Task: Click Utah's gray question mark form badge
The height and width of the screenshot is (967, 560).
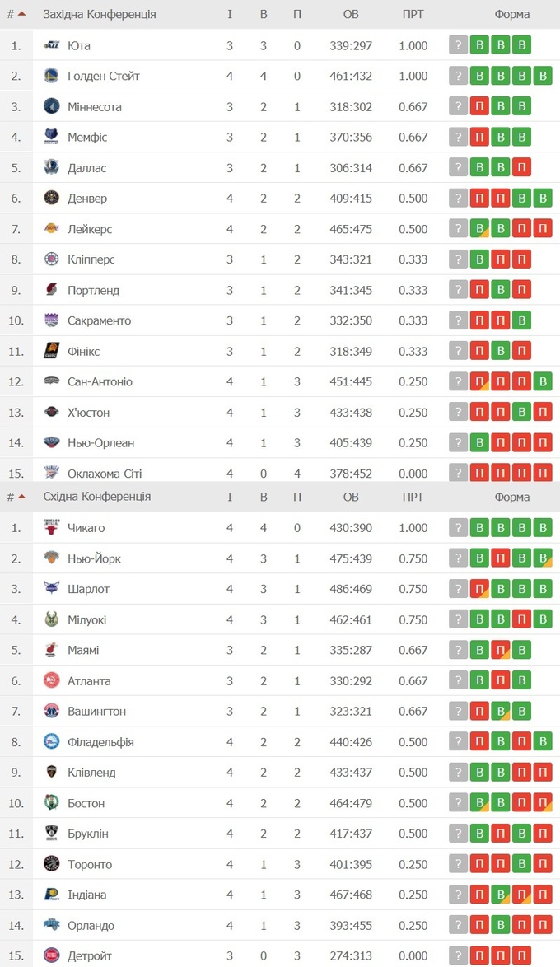Action: coord(459,45)
